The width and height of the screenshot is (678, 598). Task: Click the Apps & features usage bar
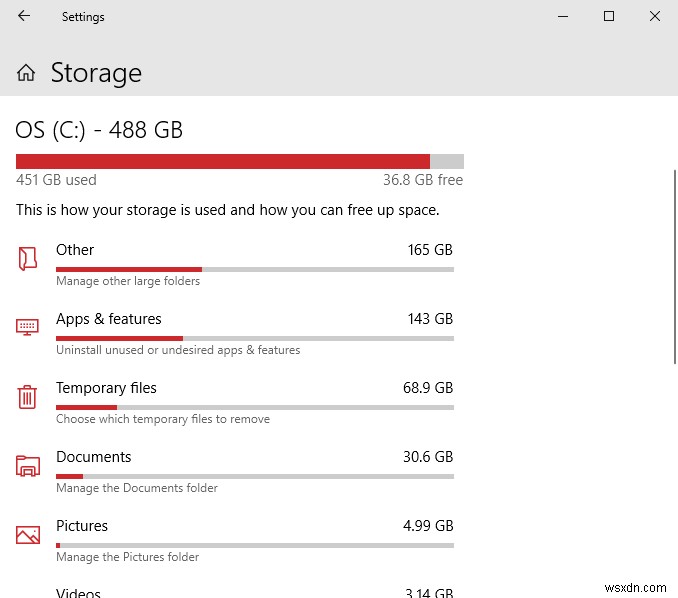(254, 338)
